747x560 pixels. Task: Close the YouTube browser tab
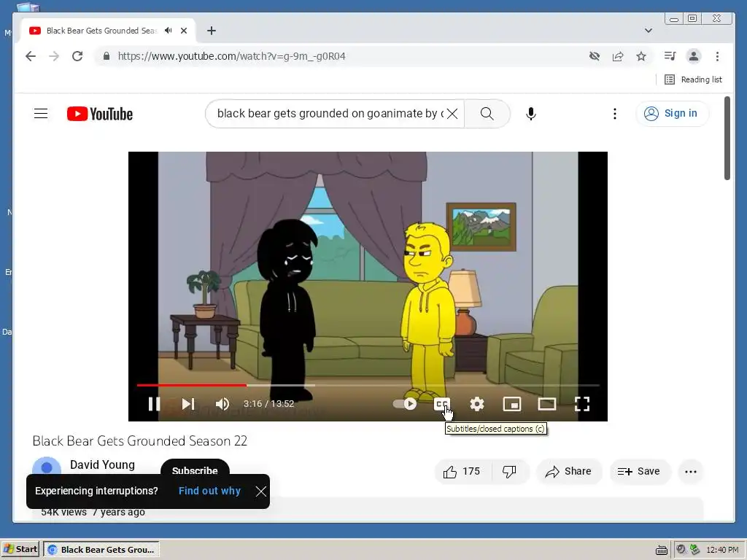pyautogui.click(x=184, y=31)
